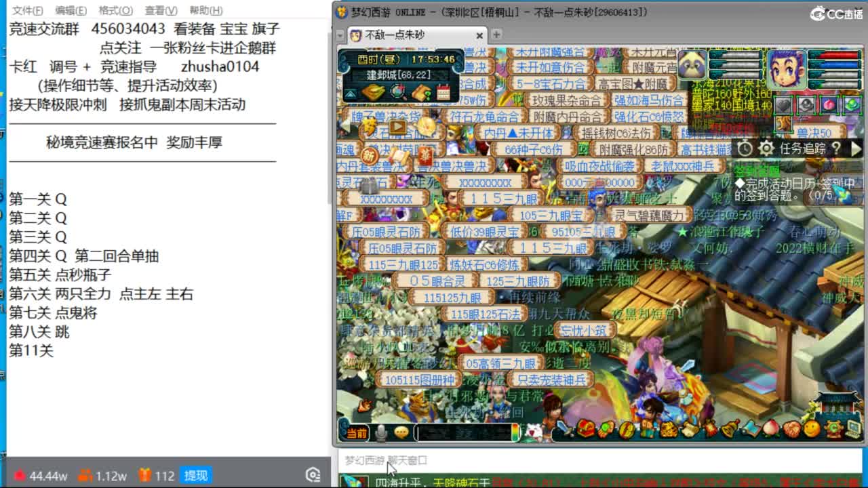Click the grey orb buff icon
Viewport: 868px width, 488px height.
[806, 104]
